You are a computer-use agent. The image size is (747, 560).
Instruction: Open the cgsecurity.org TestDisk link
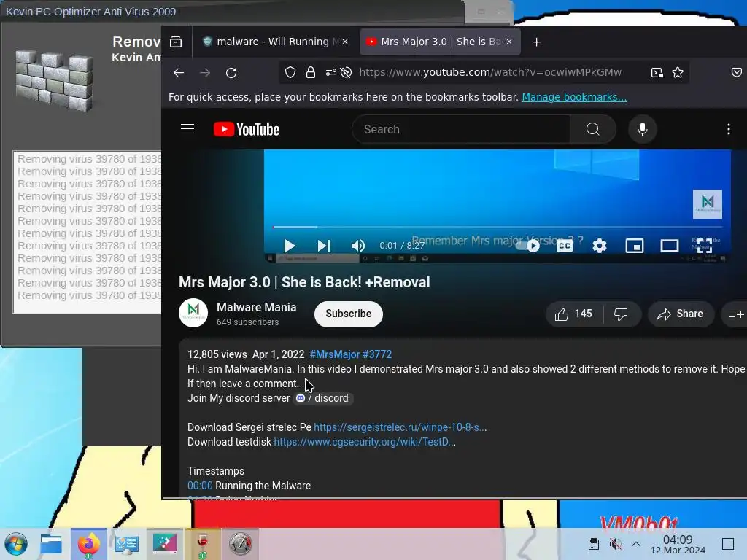pos(365,442)
